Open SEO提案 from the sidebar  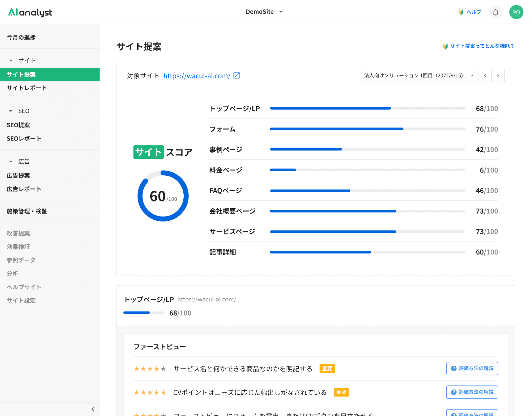coord(19,125)
